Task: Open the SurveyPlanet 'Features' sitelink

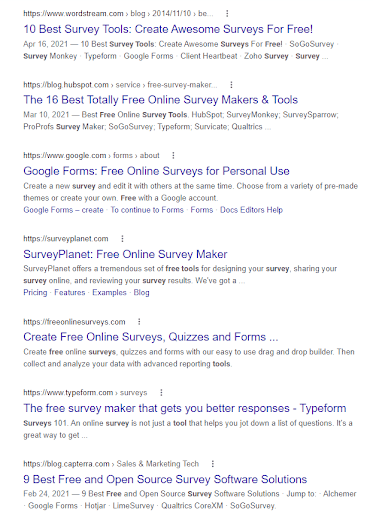Action: [70, 293]
